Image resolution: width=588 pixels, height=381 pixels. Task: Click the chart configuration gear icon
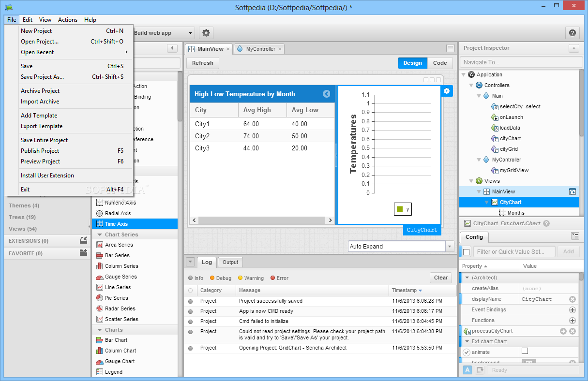click(x=447, y=91)
